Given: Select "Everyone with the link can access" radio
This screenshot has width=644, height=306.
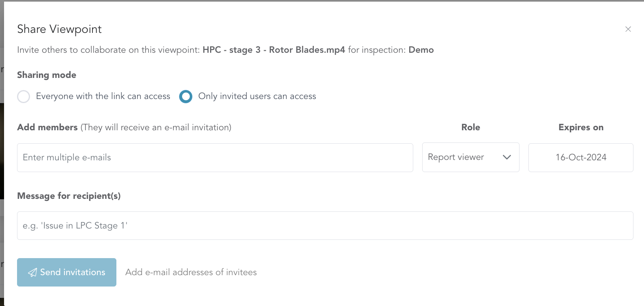Looking at the screenshot, I should click(24, 97).
